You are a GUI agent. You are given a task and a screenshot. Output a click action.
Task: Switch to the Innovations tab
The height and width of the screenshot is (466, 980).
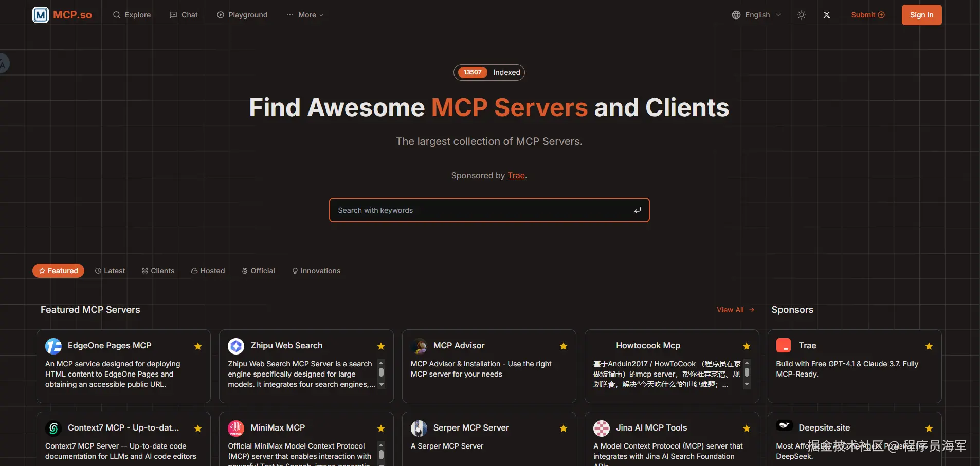pyautogui.click(x=316, y=271)
